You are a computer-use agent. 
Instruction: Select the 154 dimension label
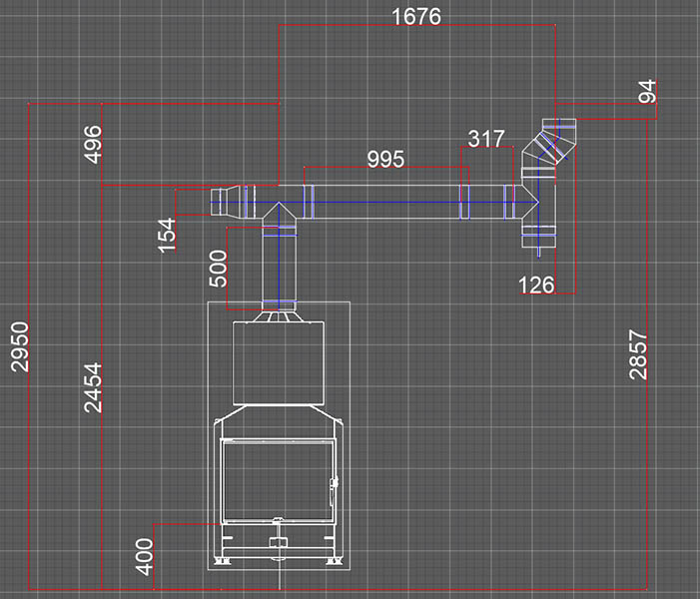167,236
